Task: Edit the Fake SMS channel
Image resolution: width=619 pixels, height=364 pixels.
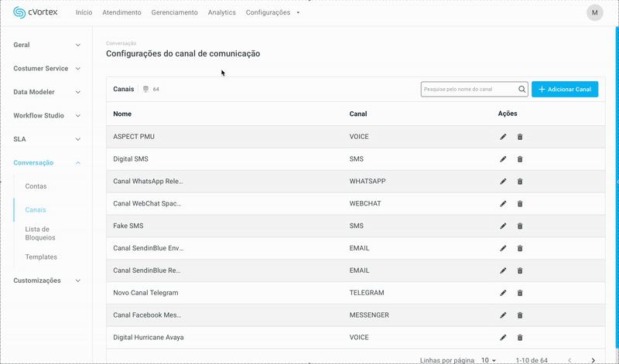Action: (x=503, y=226)
